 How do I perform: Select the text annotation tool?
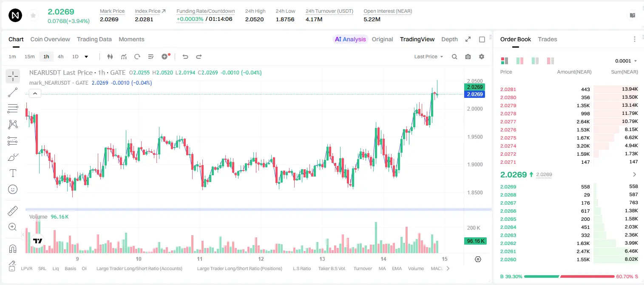click(x=13, y=173)
